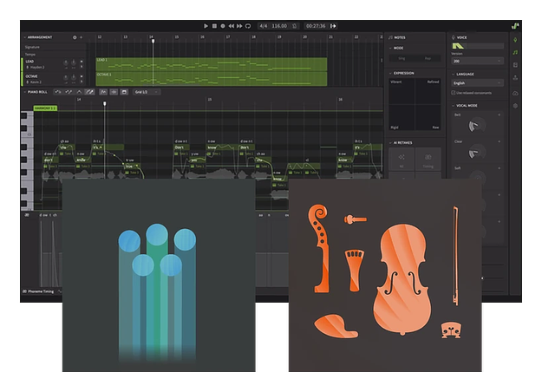Collapse the Expression section
The image size is (542, 392).
click(390, 74)
